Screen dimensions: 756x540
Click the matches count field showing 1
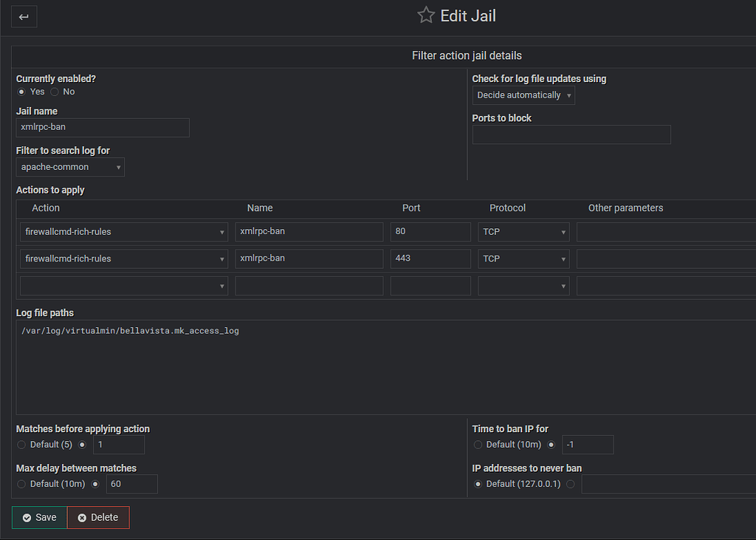coord(119,445)
